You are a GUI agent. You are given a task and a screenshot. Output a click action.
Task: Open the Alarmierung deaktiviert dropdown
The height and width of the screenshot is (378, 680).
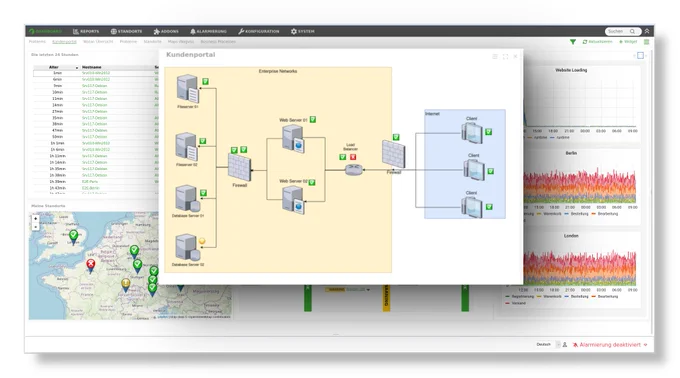610,345
